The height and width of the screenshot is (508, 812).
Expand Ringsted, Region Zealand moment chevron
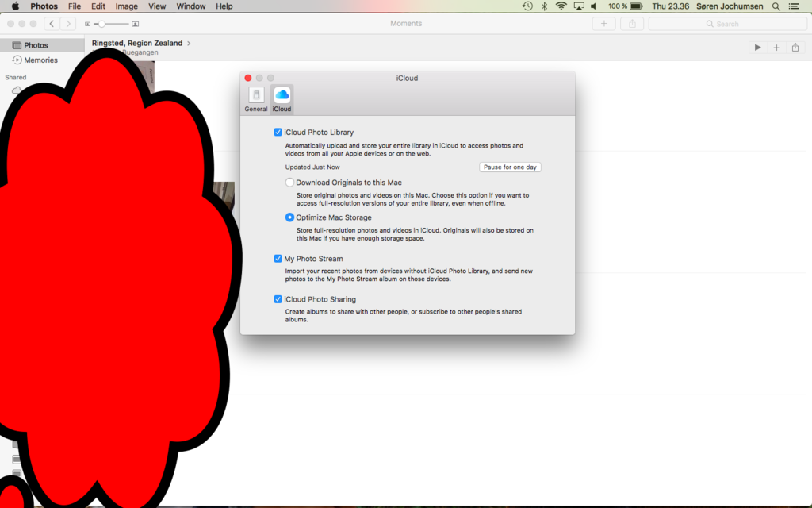[x=189, y=43]
